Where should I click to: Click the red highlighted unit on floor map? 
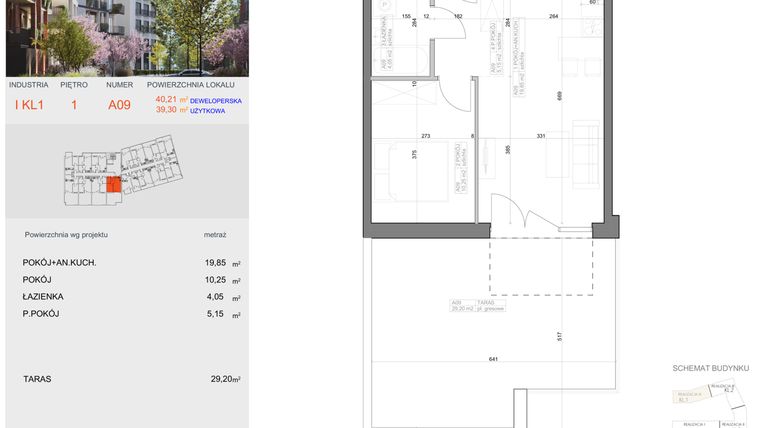point(113,185)
